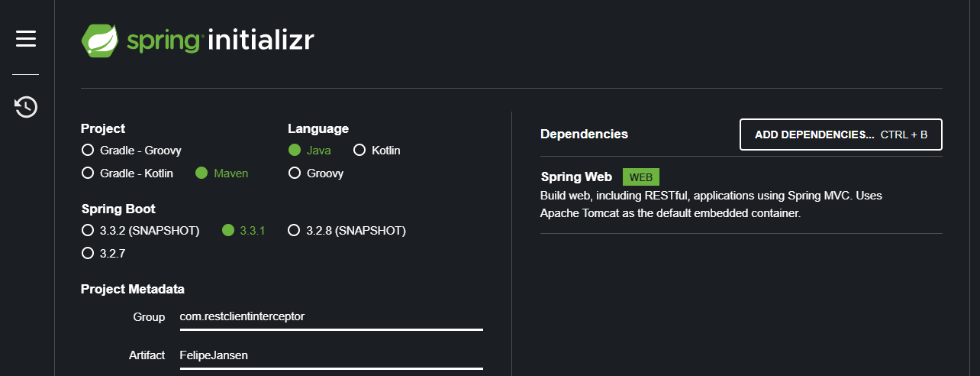Choose the Maven project option
Screen dimensions: 980x376
(x=201, y=173)
